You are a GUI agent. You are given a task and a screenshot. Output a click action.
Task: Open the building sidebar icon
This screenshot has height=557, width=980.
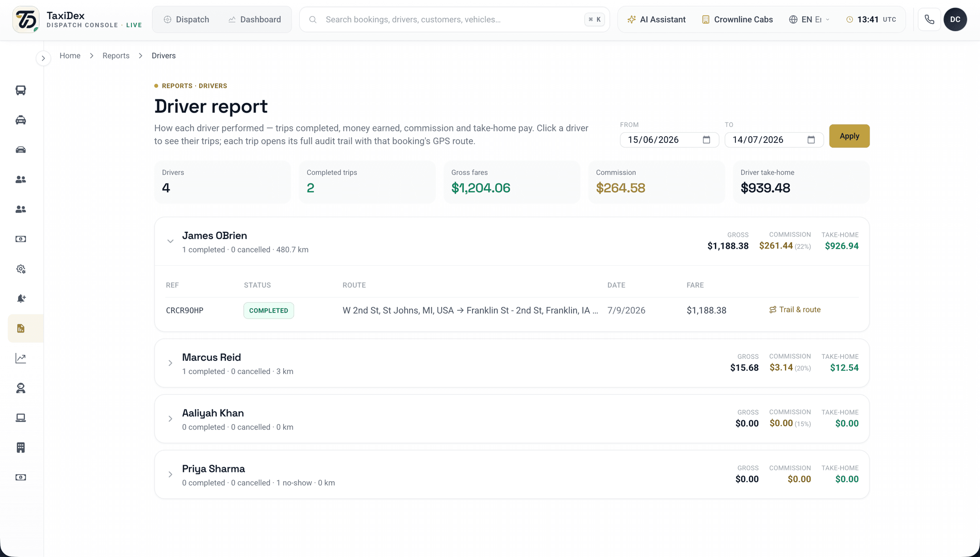click(20, 447)
